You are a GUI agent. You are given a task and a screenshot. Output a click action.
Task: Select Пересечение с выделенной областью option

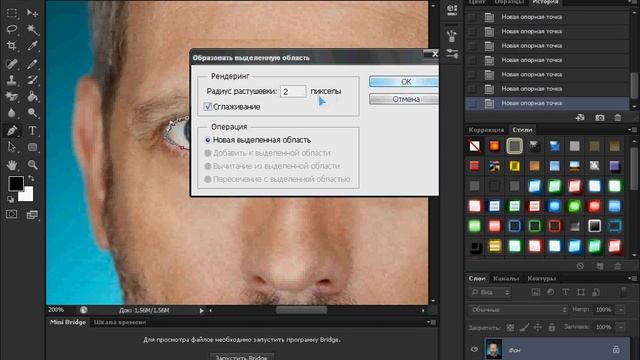point(207,179)
